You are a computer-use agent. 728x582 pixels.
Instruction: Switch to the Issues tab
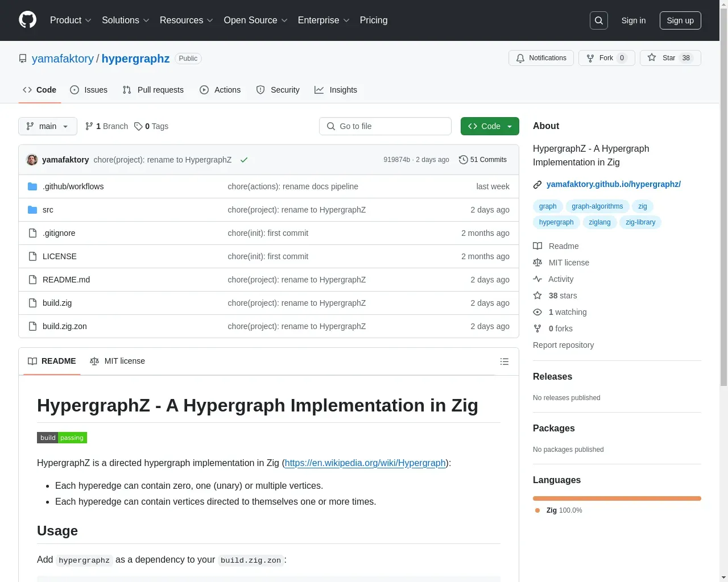point(89,90)
